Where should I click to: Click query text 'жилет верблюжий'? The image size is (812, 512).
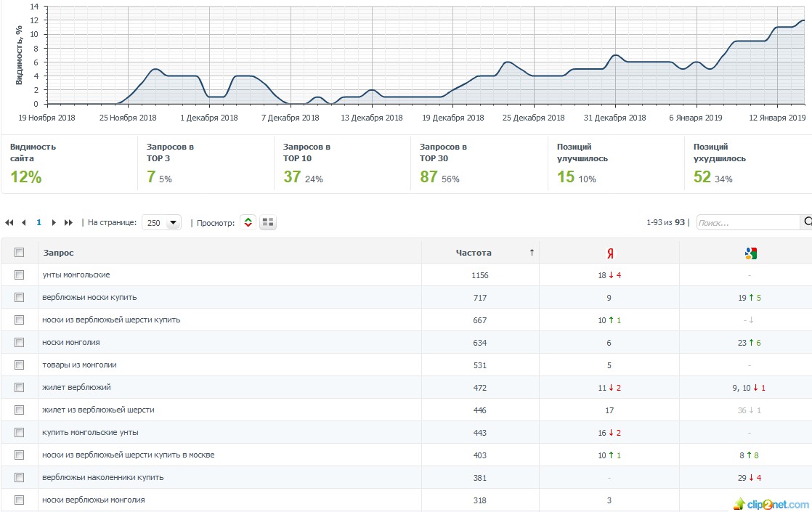77,387
